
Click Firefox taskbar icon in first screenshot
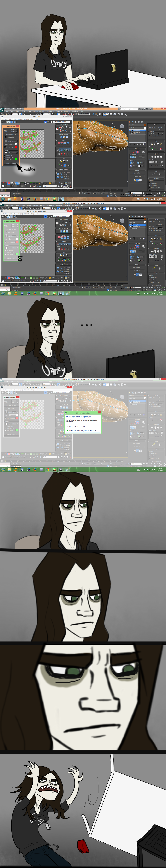(x=35, y=199)
